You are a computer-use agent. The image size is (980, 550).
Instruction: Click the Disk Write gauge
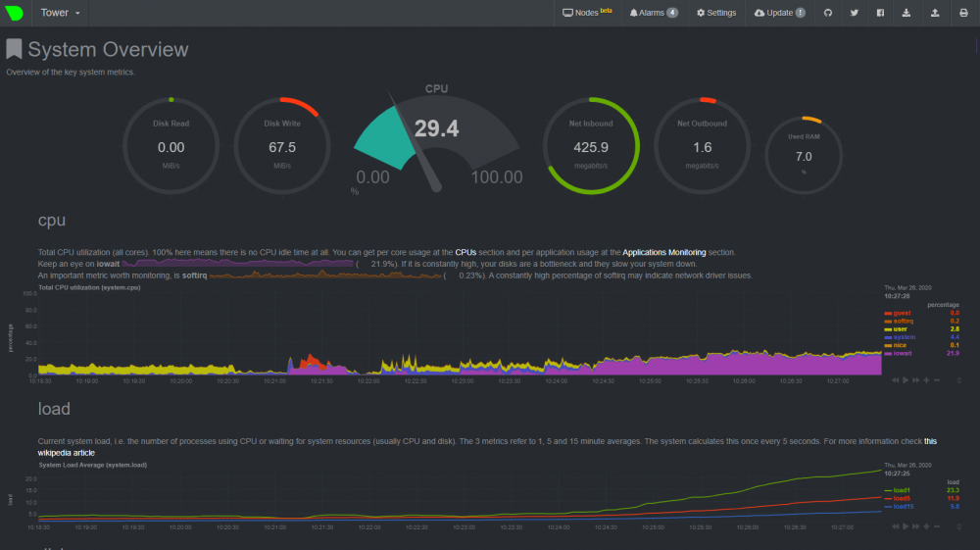(282, 146)
